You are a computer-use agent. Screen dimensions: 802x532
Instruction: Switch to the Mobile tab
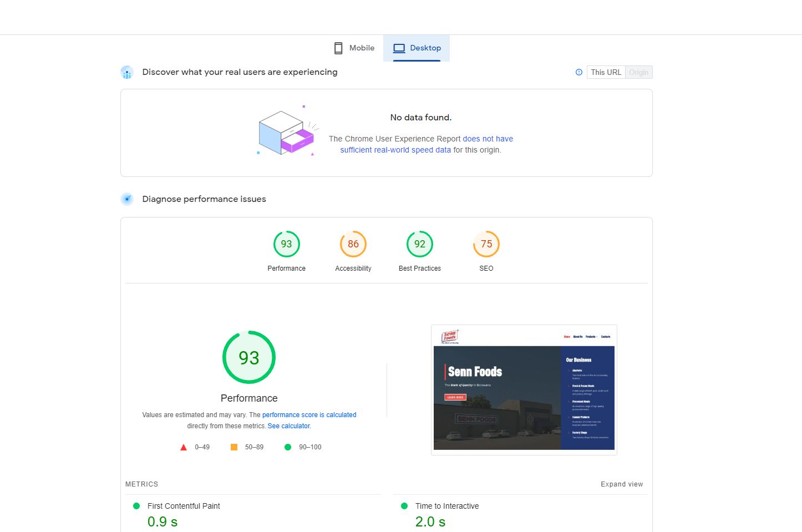[x=354, y=48]
